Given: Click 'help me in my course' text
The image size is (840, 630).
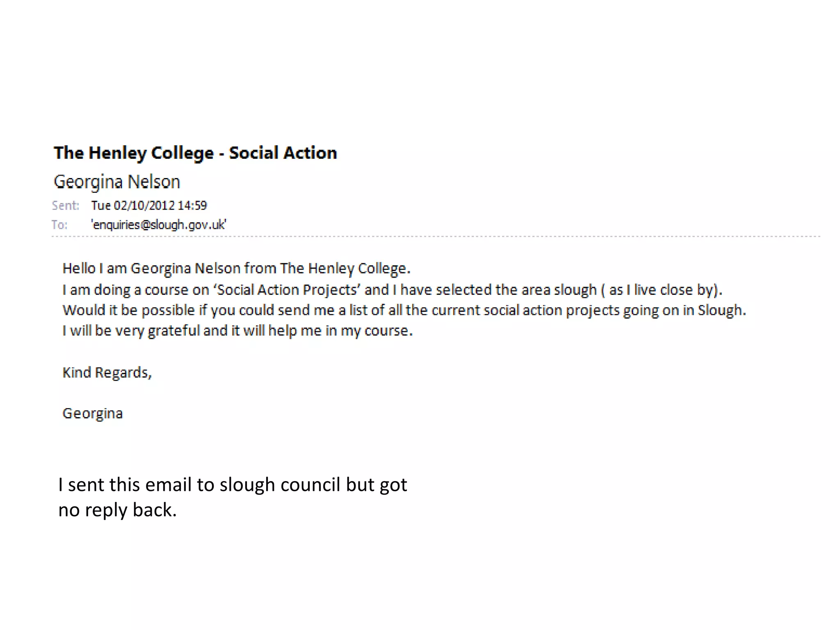Looking at the screenshot, I should (x=340, y=331).
